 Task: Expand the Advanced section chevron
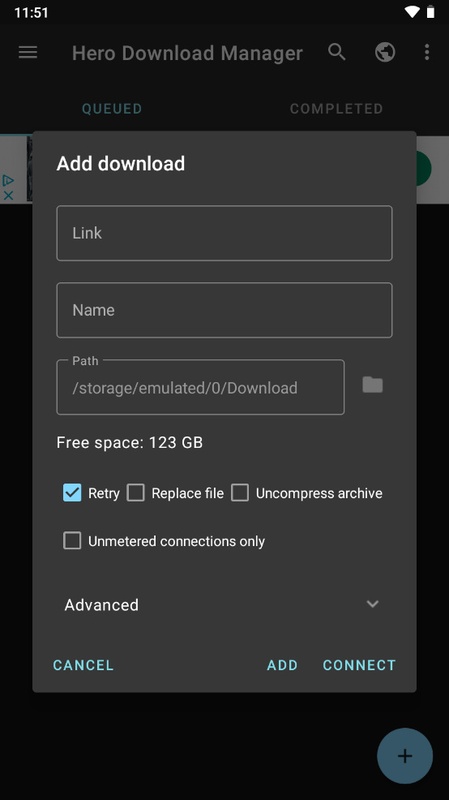click(x=372, y=604)
